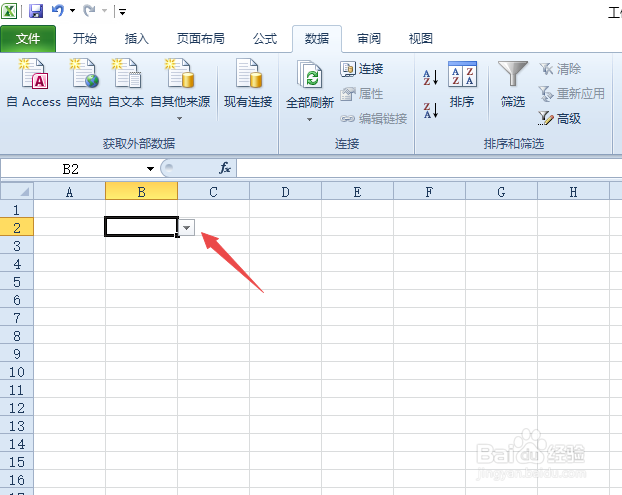
Task: Select column C header
Action: tap(213, 192)
